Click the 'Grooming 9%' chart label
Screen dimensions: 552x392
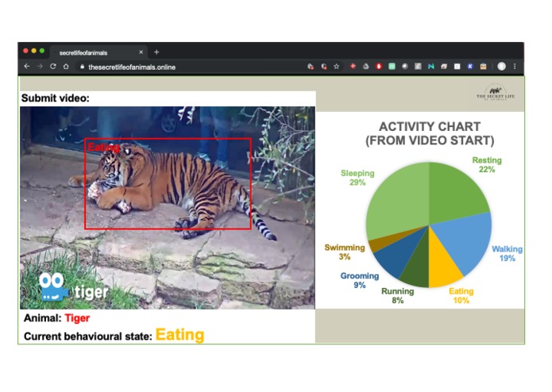point(360,280)
